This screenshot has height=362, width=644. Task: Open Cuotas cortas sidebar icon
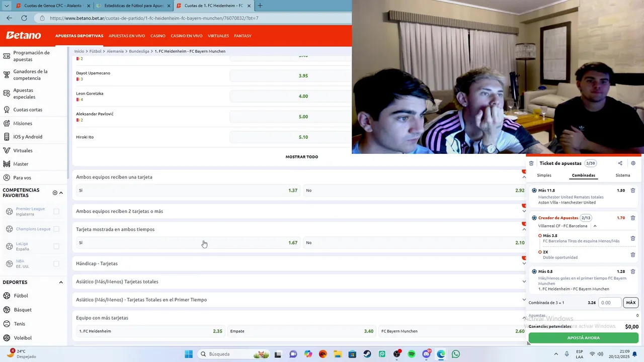(7, 110)
